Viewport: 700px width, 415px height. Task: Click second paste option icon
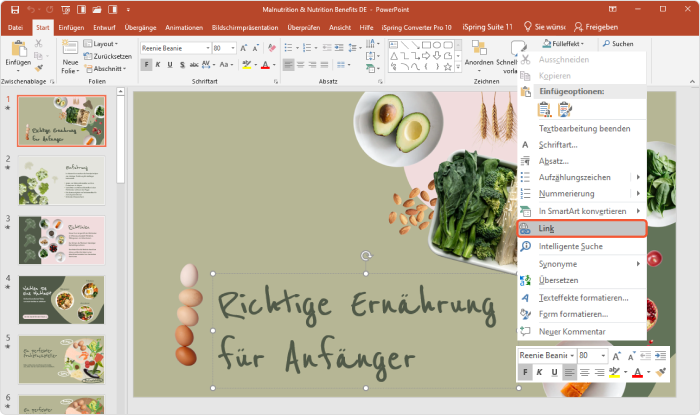pyautogui.click(x=564, y=109)
